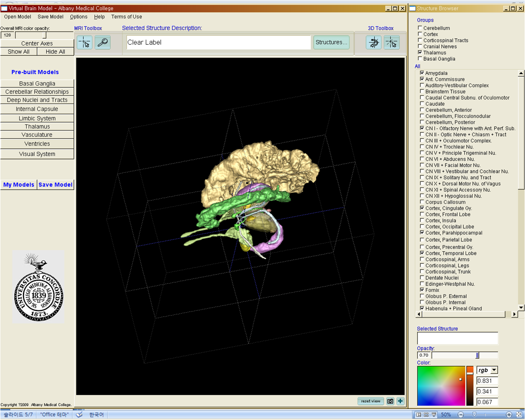The height and width of the screenshot is (420, 525).
Task: Click the Selected Structure Description field
Action: point(218,42)
